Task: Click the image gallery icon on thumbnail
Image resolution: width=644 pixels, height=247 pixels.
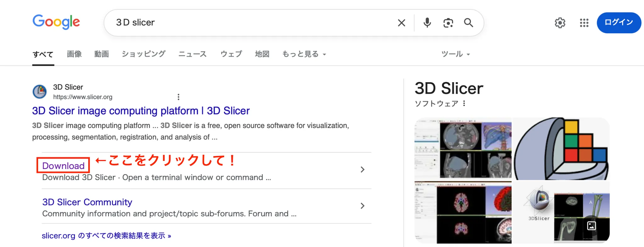Action: coord(591,226)
